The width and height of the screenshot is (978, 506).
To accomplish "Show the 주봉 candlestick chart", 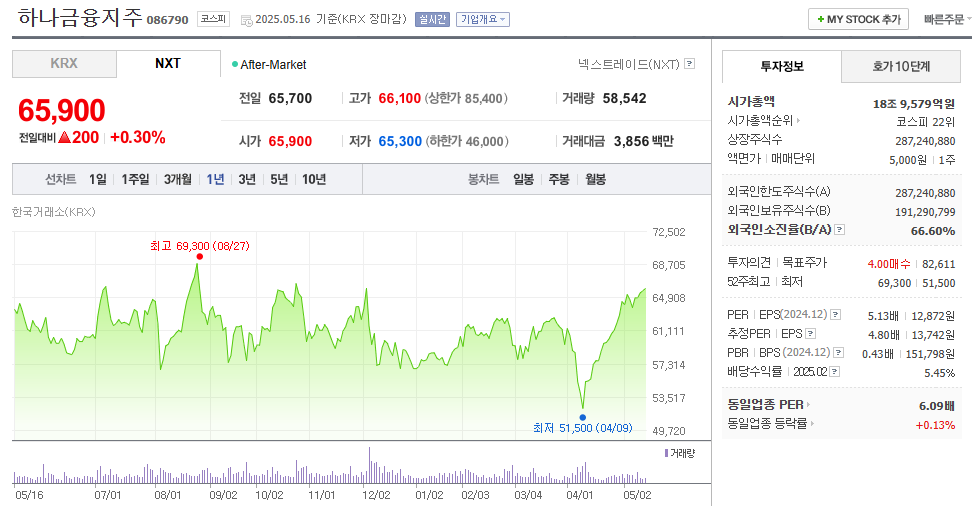I will coord(559,180).
